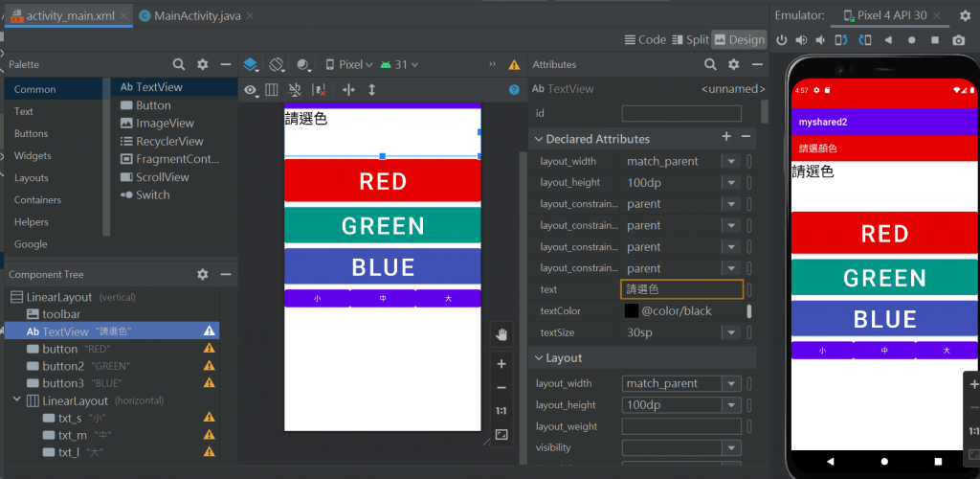
Task: Click the text attribute input field
Action: tap(681, 289)
